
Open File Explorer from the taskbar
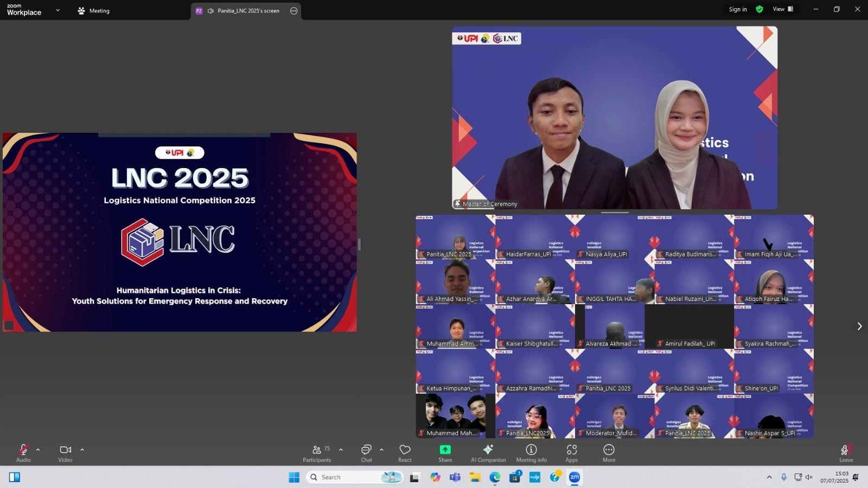(475, 477)
